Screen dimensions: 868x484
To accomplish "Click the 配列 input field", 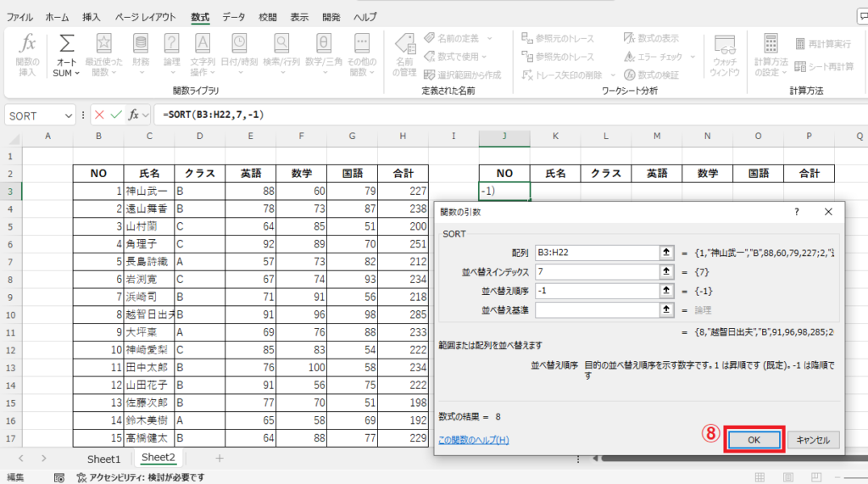I will [597, 253].
